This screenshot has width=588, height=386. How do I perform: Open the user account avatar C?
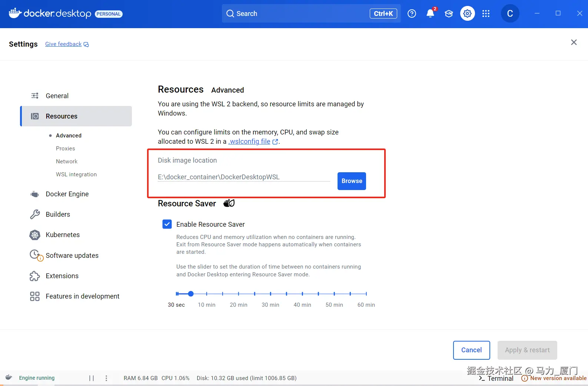(510, 14)
